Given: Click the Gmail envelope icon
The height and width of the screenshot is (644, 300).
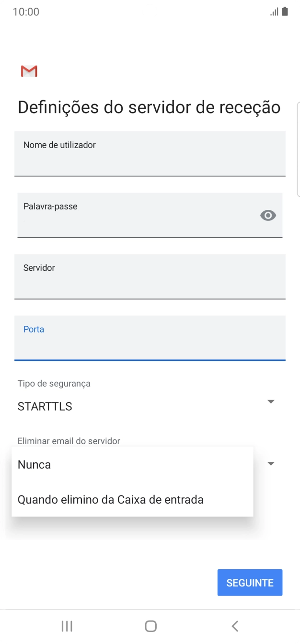Looking at the screenshot, I should pos(28,70).
